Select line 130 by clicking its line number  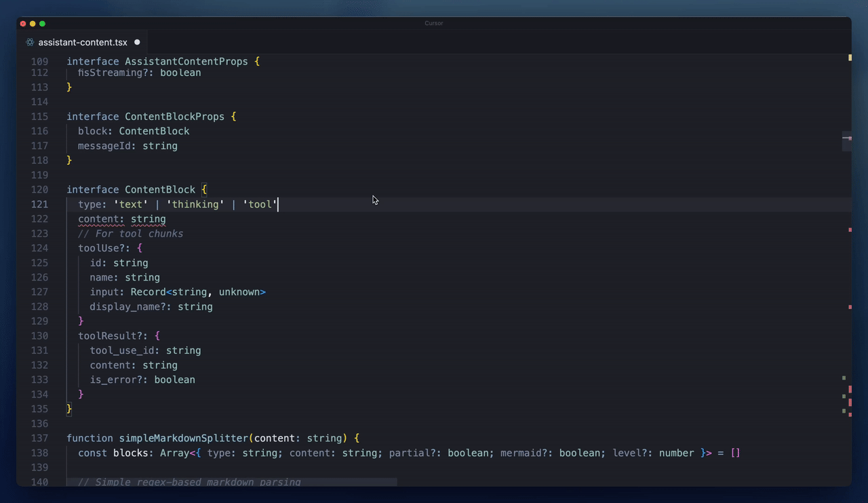[x=39, y=336]
